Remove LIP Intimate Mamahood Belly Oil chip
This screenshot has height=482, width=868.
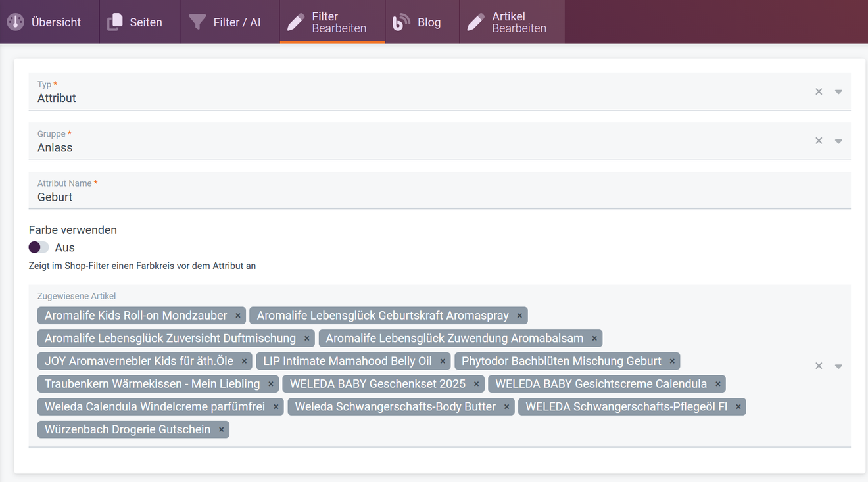click(x=443, y=361)
